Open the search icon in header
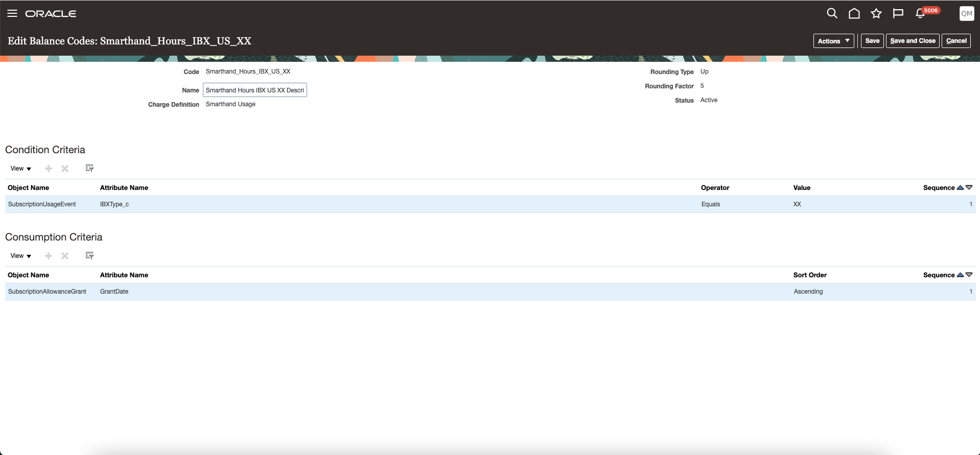 [x=832, y=13]
